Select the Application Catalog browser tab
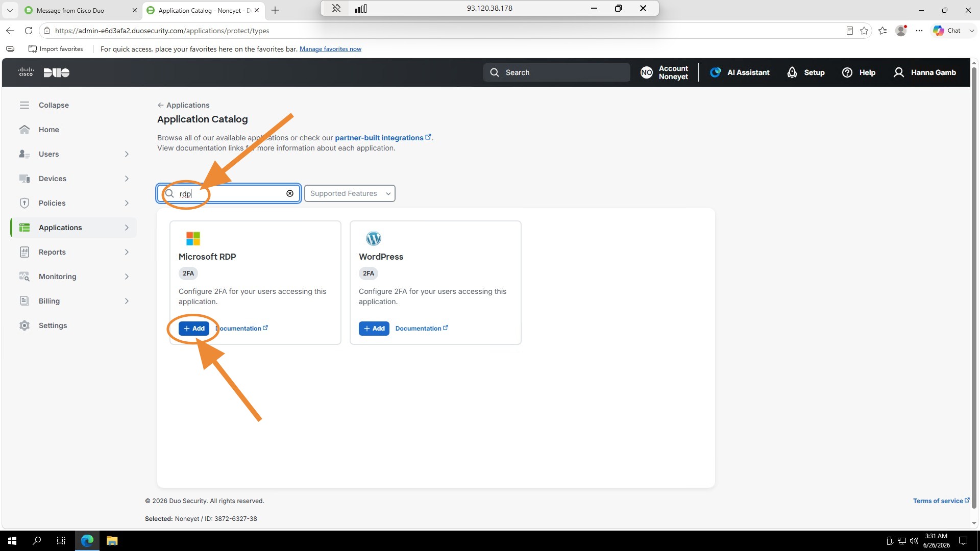The image size is (980, 551). 203,10
